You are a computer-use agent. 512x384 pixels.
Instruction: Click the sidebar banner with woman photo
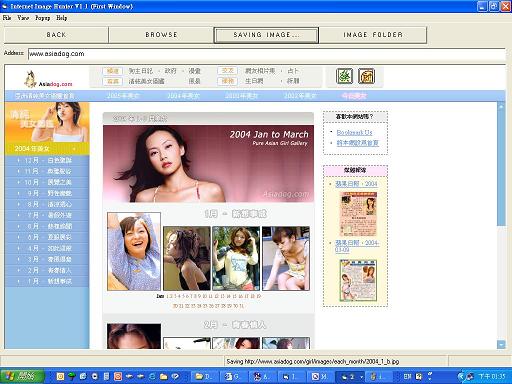tap(47, 122)
